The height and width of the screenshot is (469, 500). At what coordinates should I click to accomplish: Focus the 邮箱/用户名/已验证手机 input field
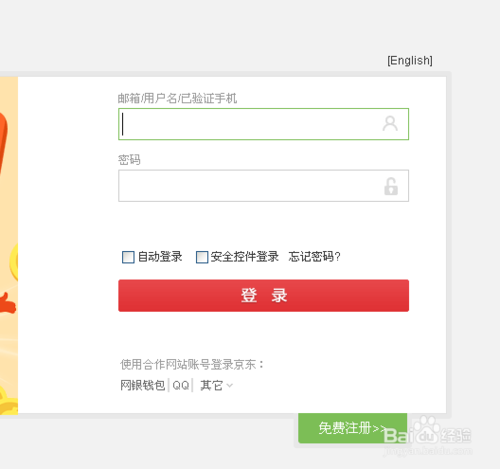coord(263,124)
